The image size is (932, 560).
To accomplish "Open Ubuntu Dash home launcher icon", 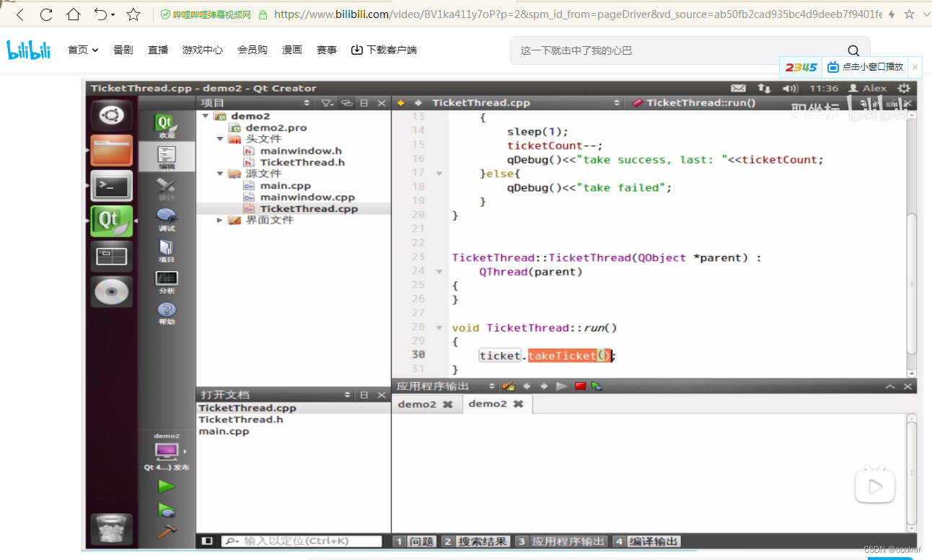I will pos(111,115).
